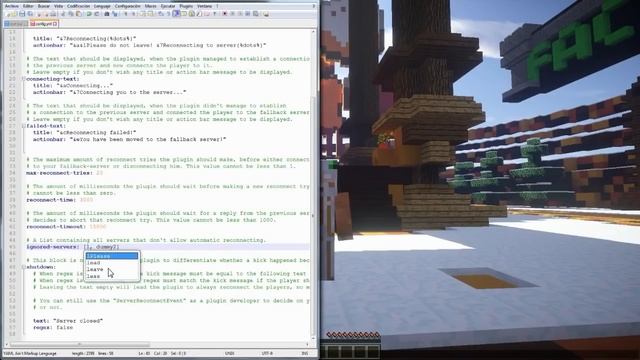Click the Stop Recording macro icon

click(233, 14)
